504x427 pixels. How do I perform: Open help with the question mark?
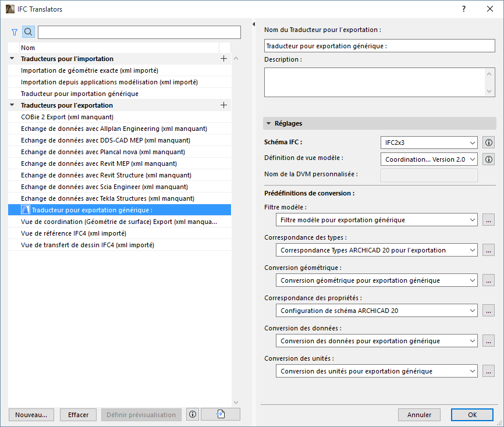pos(464,9)
